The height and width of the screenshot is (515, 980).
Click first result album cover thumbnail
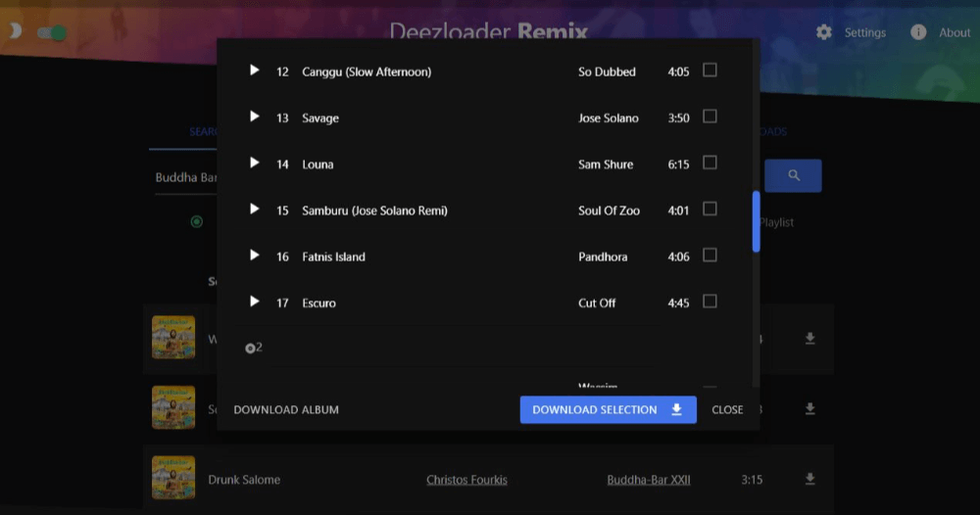[x=173, y=337]
